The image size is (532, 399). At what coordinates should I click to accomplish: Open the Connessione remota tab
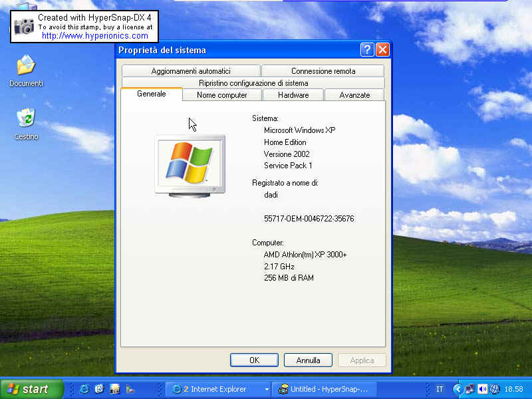[x=323, y=71]
